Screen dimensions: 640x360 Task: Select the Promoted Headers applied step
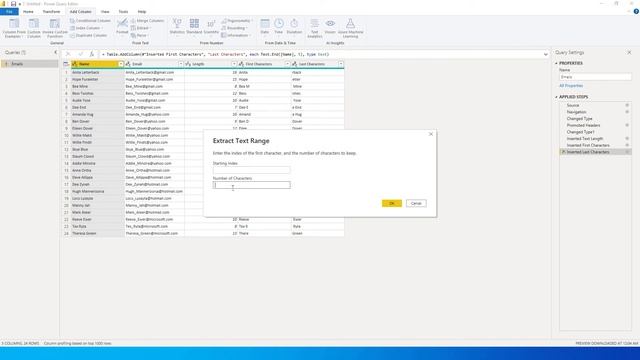583,125
